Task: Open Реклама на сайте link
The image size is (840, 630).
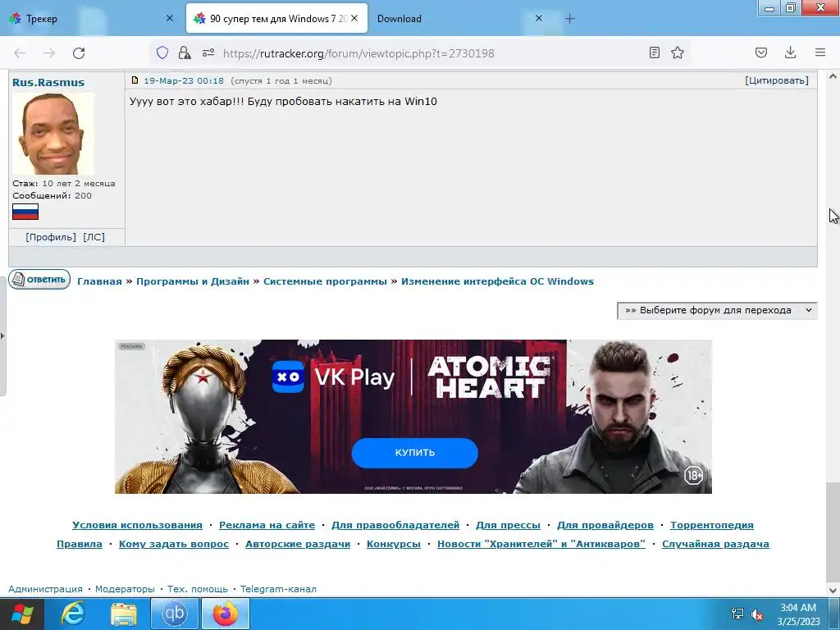Action: (x=267, y=525)
